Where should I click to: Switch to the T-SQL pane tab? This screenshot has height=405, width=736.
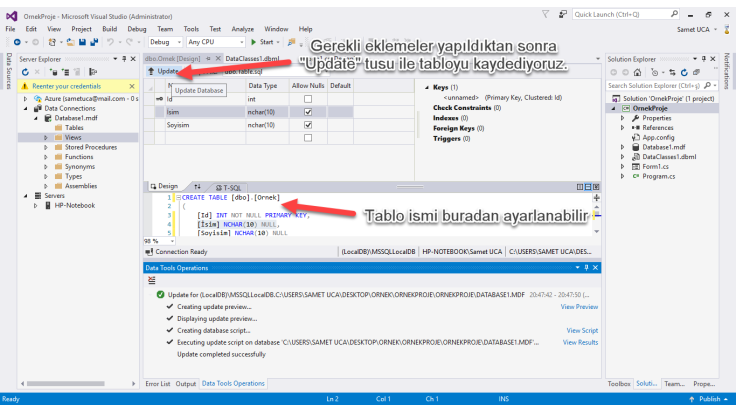coord(228,187)
